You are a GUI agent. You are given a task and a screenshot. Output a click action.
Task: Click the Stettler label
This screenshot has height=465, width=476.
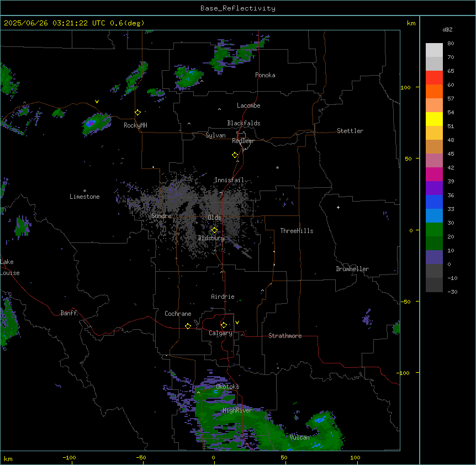(x=350, y=131)
